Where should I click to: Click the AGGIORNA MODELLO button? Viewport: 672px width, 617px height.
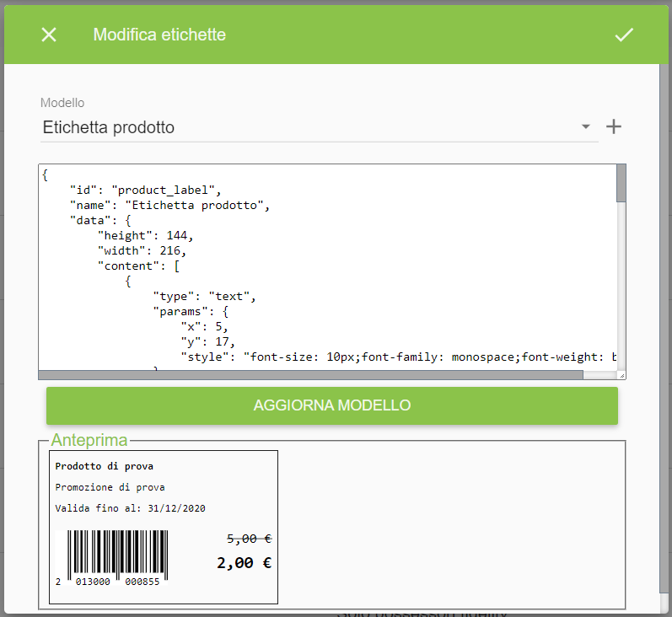pos(332,405)
